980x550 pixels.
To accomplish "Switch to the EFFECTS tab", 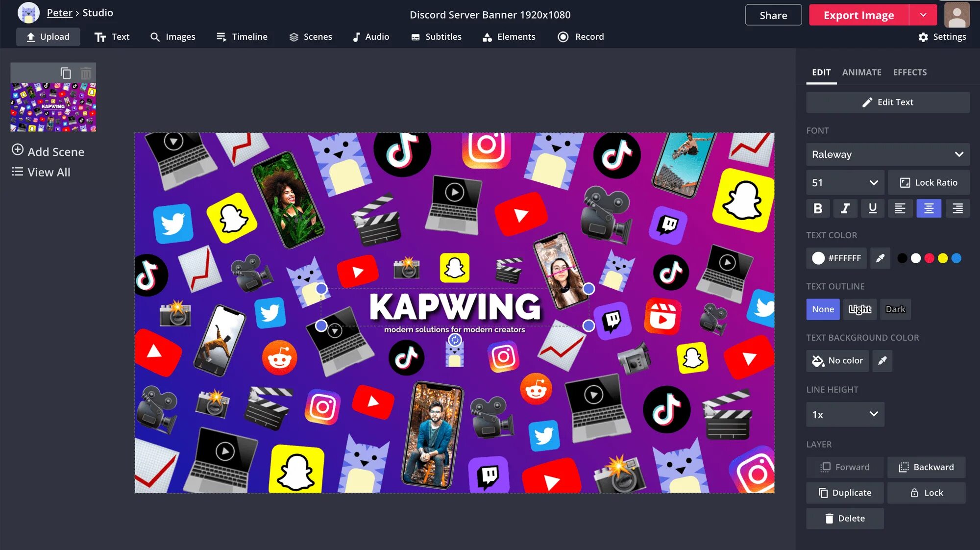I will click(909, 73).
